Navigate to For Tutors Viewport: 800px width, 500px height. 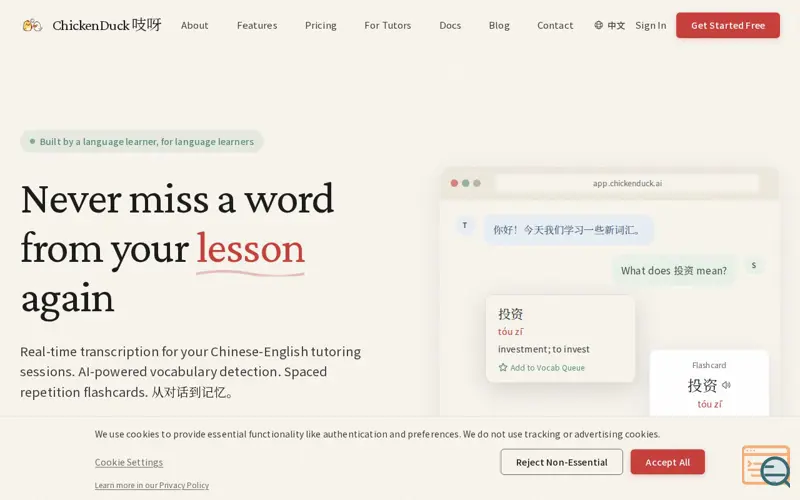[x=387, y=25]
